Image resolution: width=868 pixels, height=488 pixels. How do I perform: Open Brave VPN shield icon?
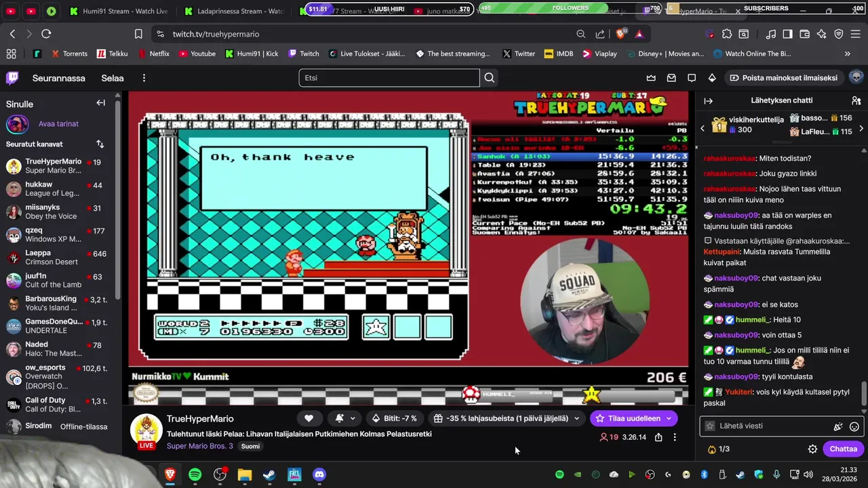[x=839, y=34]
